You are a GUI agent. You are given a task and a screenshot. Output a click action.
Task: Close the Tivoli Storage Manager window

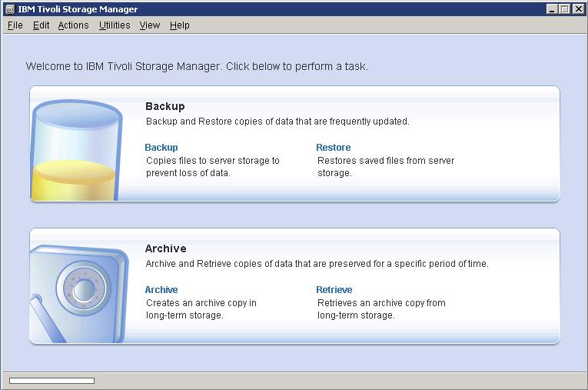tap(578, 9)
